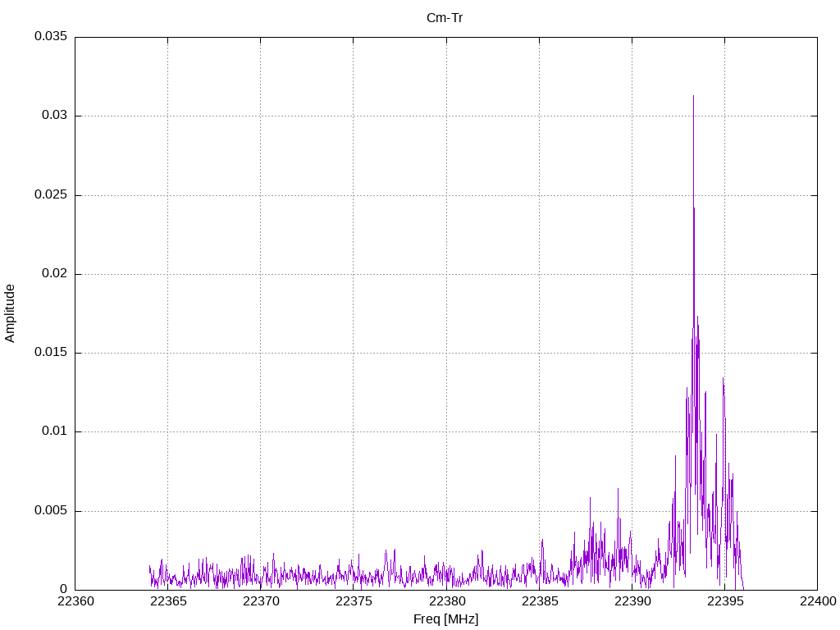Click the 'Freq [MHz]' x-axis label
Screen dimensions: 840x630
445,619
